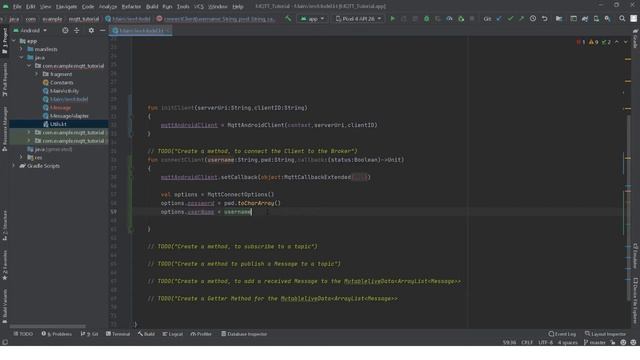
Task: Open the VCS menu
Action: coord(199,7)
